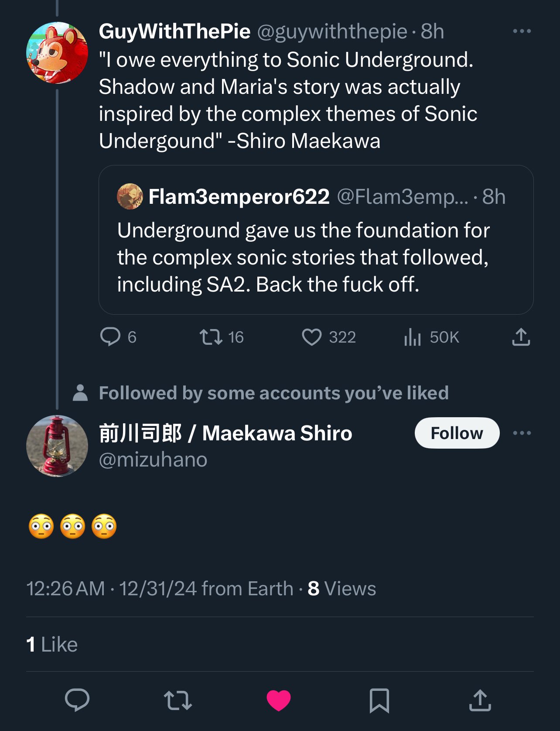The height and width of the screenshot is (731, 560).
Task: Repost Maekawa Shiro's emoji tweet
Action: [x=178, y=700]
